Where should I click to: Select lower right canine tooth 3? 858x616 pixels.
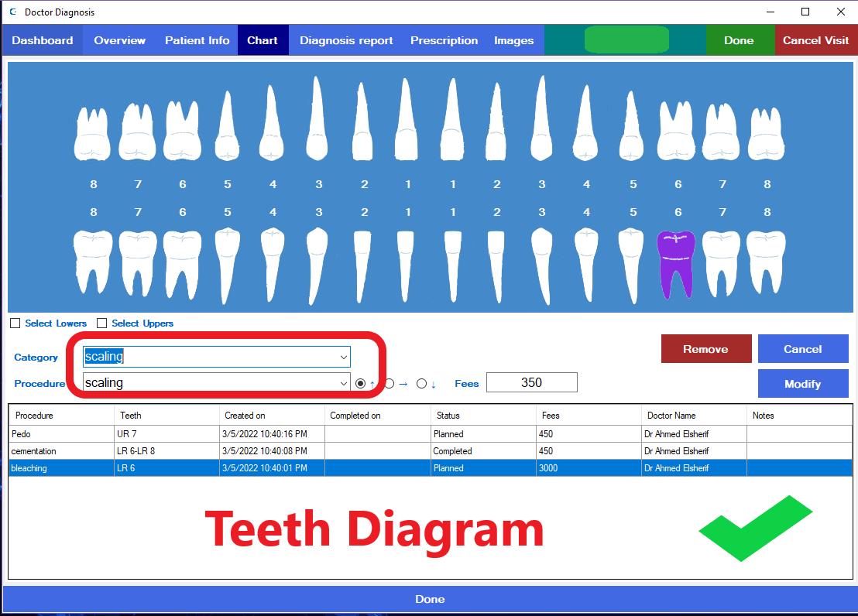point(317,266)
